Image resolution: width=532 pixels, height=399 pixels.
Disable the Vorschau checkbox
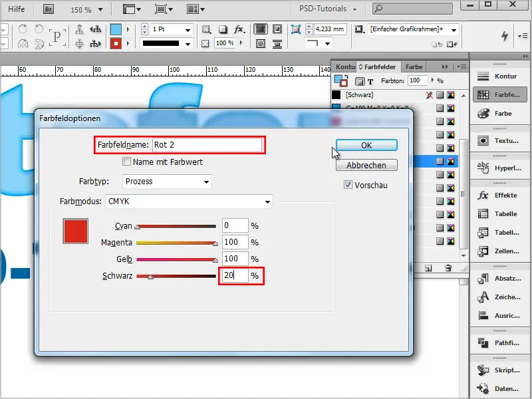click(348, 185)
